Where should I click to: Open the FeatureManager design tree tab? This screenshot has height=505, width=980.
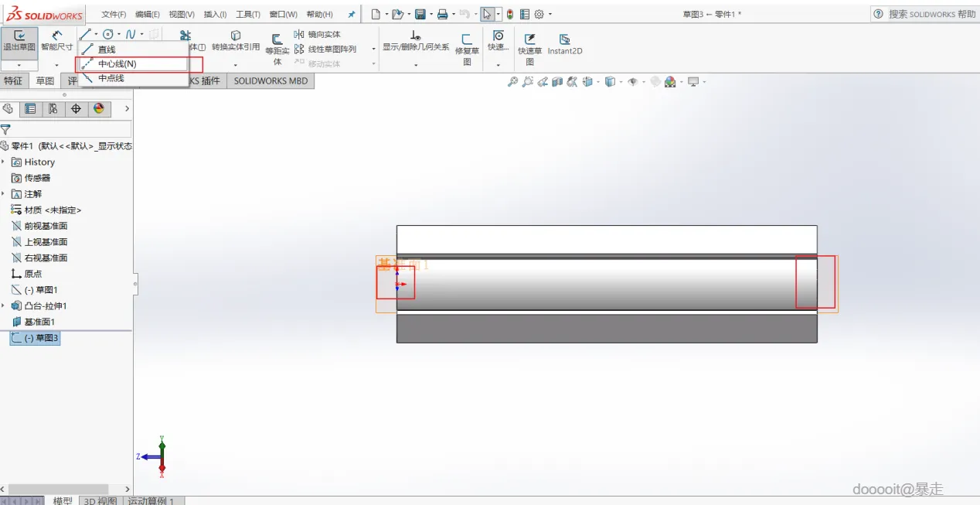coord(8,109)
